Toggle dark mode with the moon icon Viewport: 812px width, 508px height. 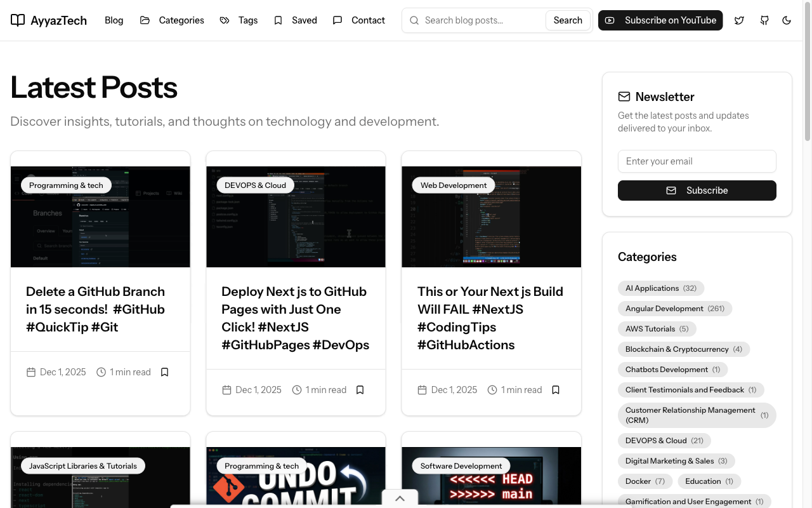coord(787,20)
